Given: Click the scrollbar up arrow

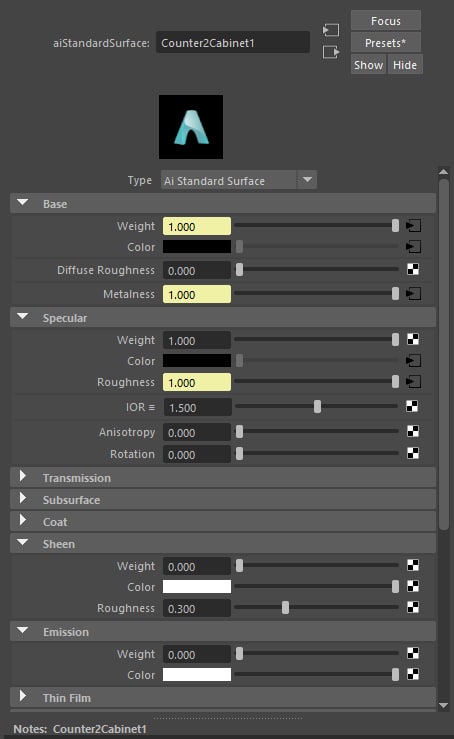Looking at the screenshot, I should pos(443,172).
